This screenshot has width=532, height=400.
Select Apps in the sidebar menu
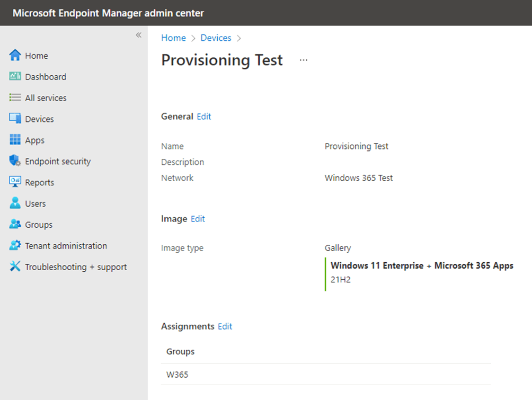coord(34,140)
